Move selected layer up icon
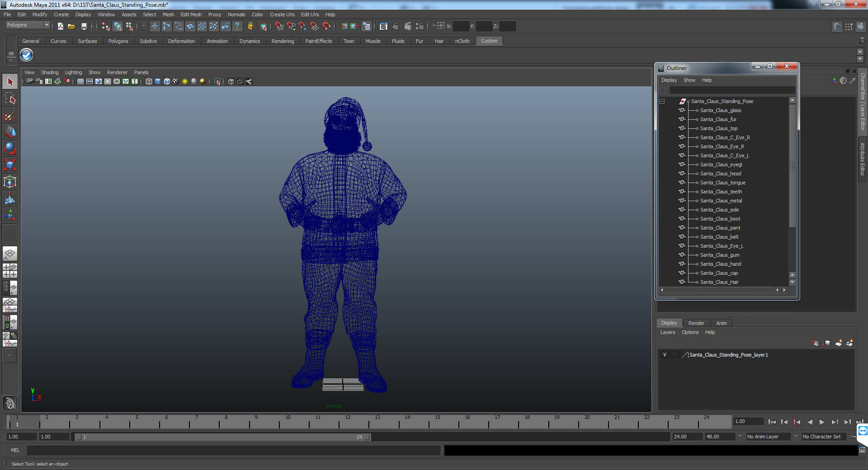The width and height of the screenshot is (868, 470). point(816,343)
